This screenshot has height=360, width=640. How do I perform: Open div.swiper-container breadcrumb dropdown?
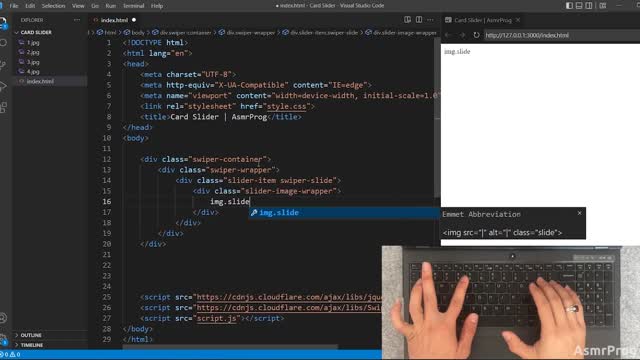click(182, 33)
